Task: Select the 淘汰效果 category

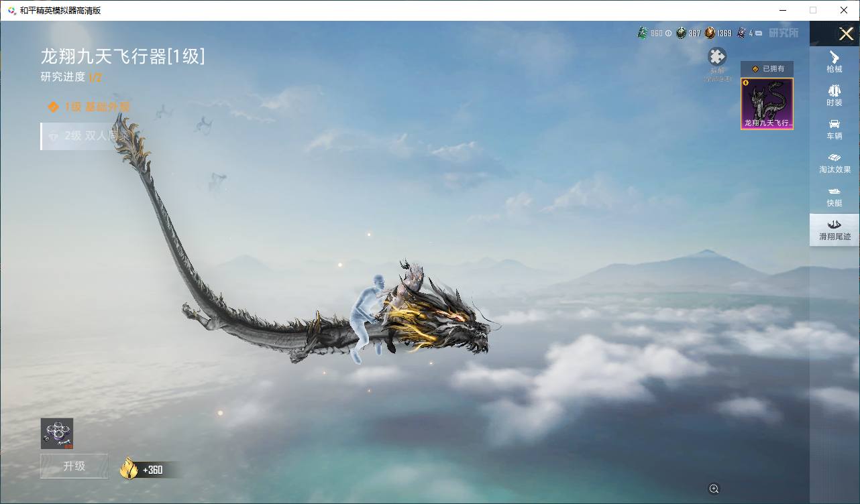Action: (x=835, y=163)
